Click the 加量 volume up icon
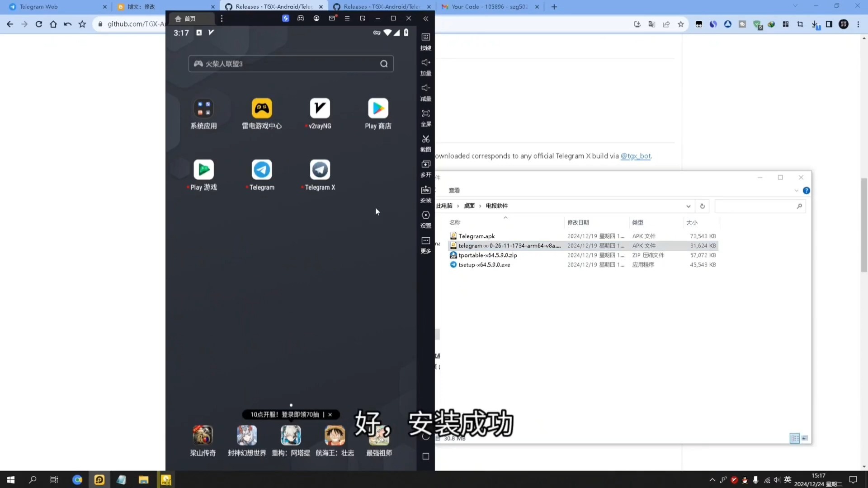 click(425, 62)
